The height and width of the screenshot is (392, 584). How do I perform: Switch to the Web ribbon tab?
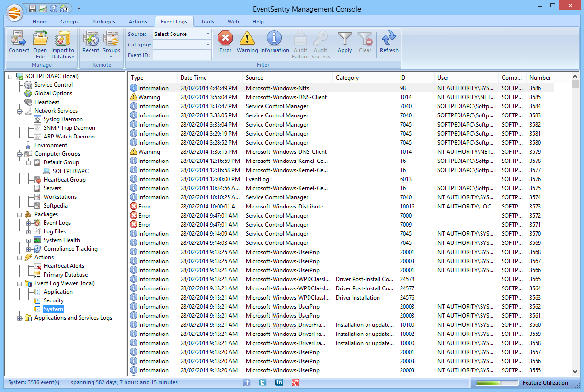point(233,22)
